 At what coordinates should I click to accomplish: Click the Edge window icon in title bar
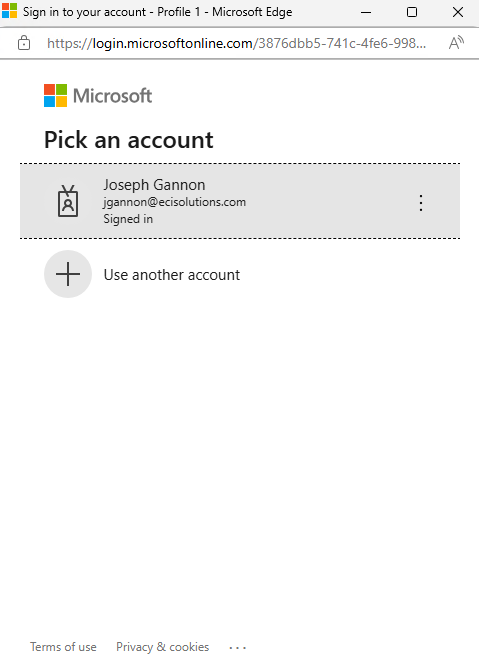pyautogui.click(x=9, y=11)
